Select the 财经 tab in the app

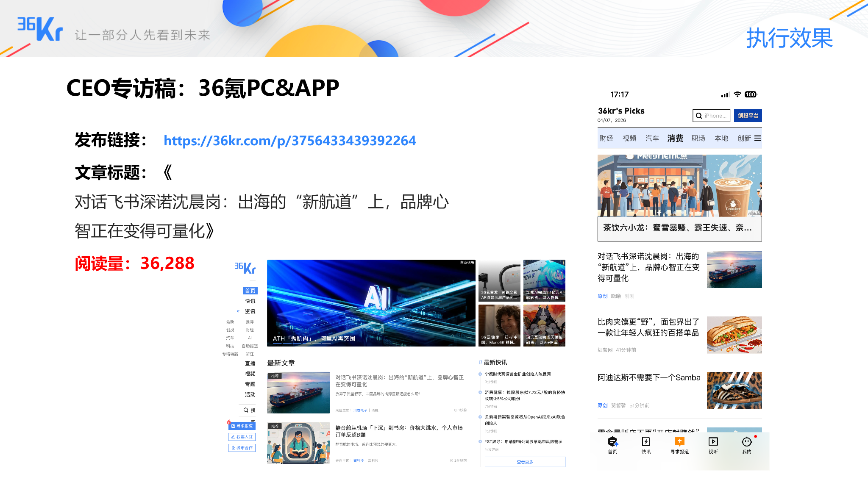point(606,139)
